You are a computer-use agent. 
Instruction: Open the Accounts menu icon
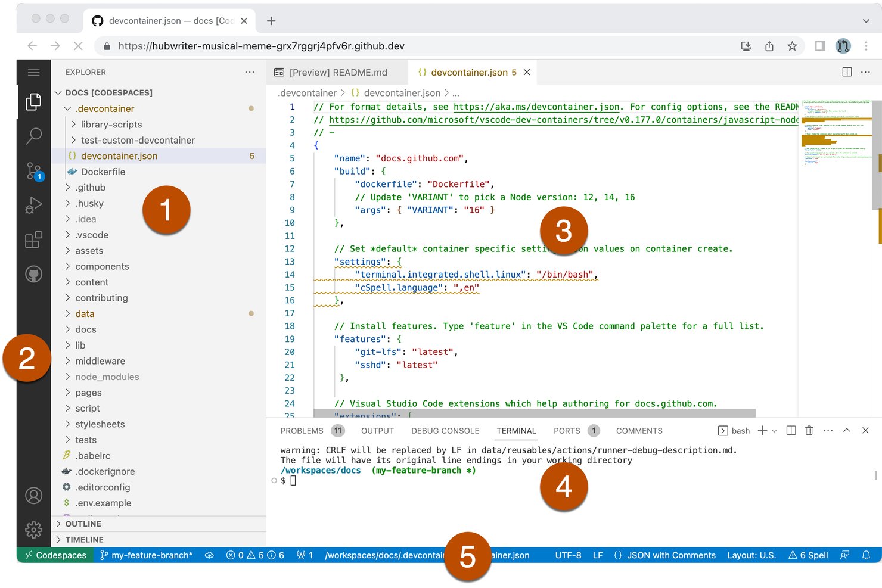pyautogui.click(x=33, y=496)
